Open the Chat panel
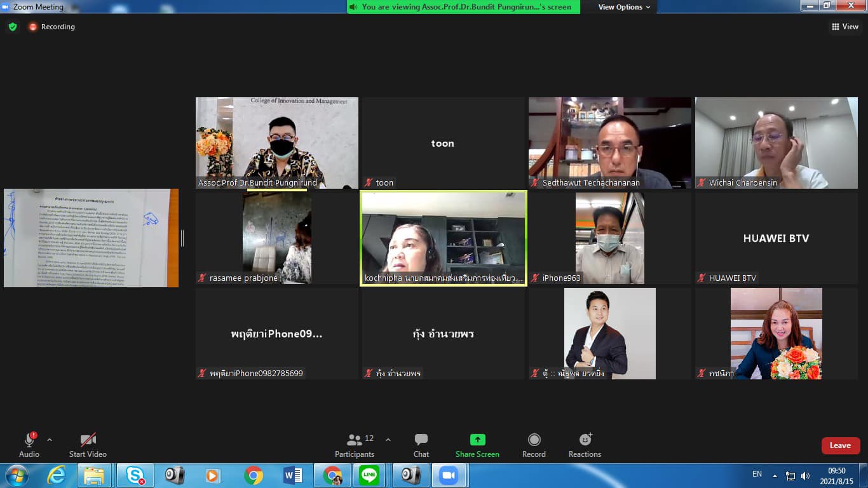 click(x=421, y=445)
